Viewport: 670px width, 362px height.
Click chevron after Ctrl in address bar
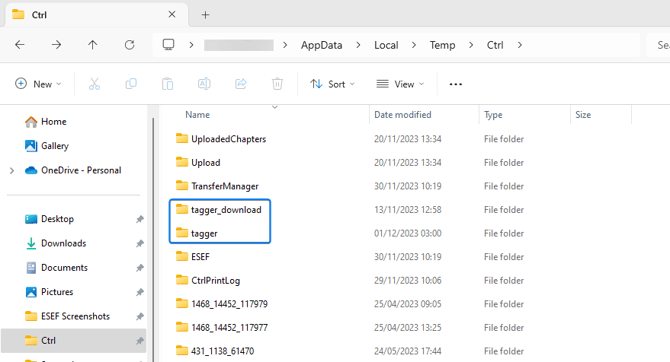coord(520,45)
